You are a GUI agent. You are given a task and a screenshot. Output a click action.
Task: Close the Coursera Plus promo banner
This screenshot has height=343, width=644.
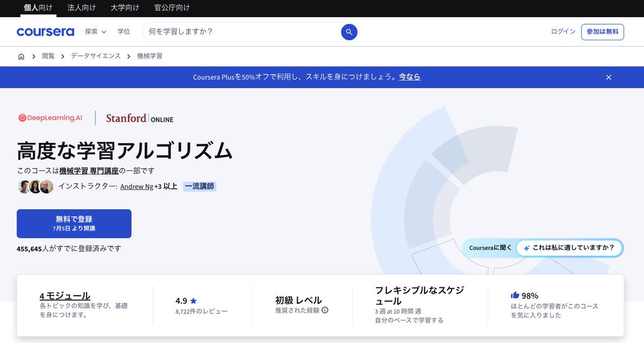click(609, 77)
